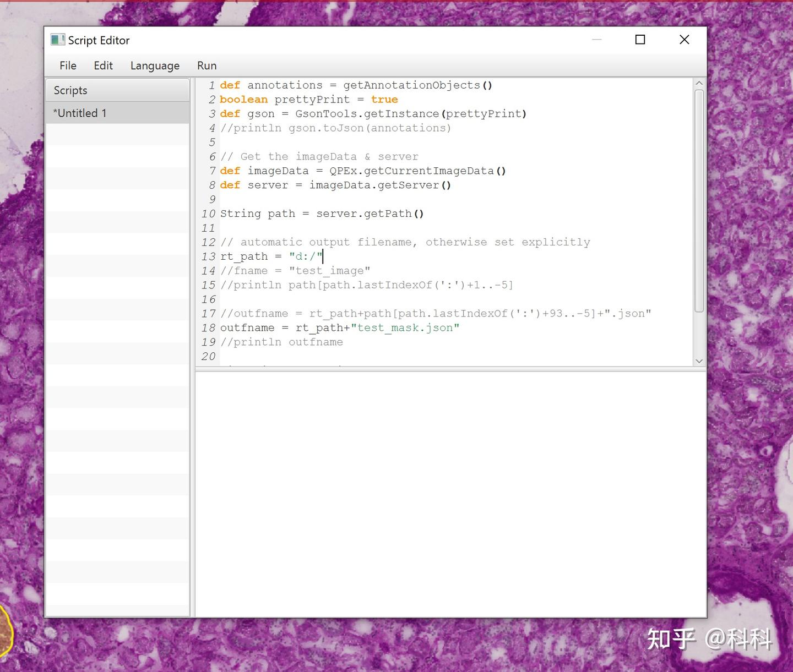The height and width of the screenshot is (672, 793).
Task: Open the Edit menu
Action: [x=103, y=65]
